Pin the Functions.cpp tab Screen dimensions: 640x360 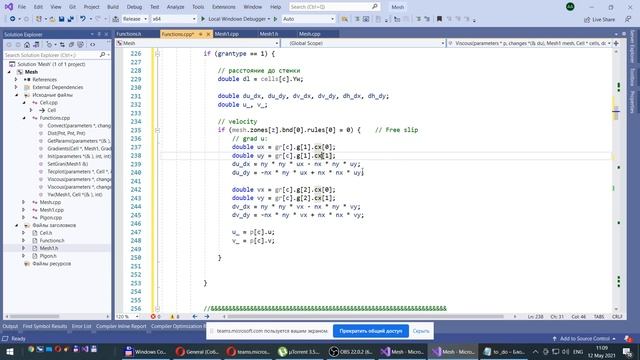[200, 34]
